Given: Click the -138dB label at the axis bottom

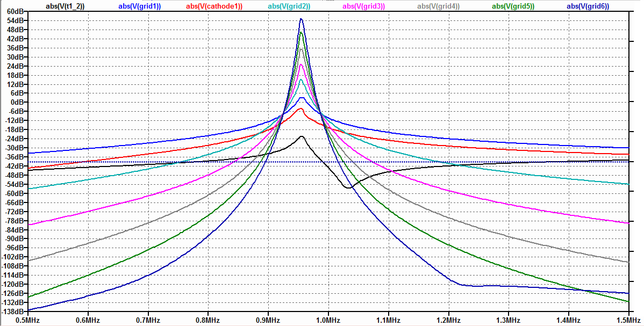Looking at the screenshot, I should (12, 311).
